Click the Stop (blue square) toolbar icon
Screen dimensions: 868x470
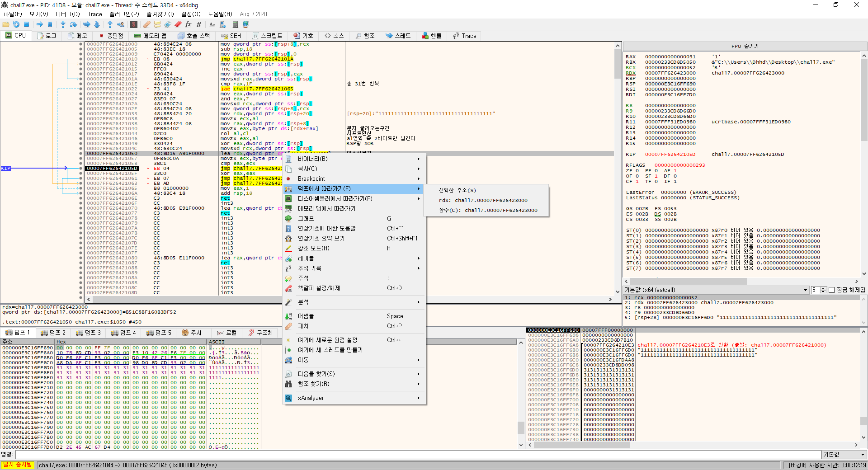26,24
